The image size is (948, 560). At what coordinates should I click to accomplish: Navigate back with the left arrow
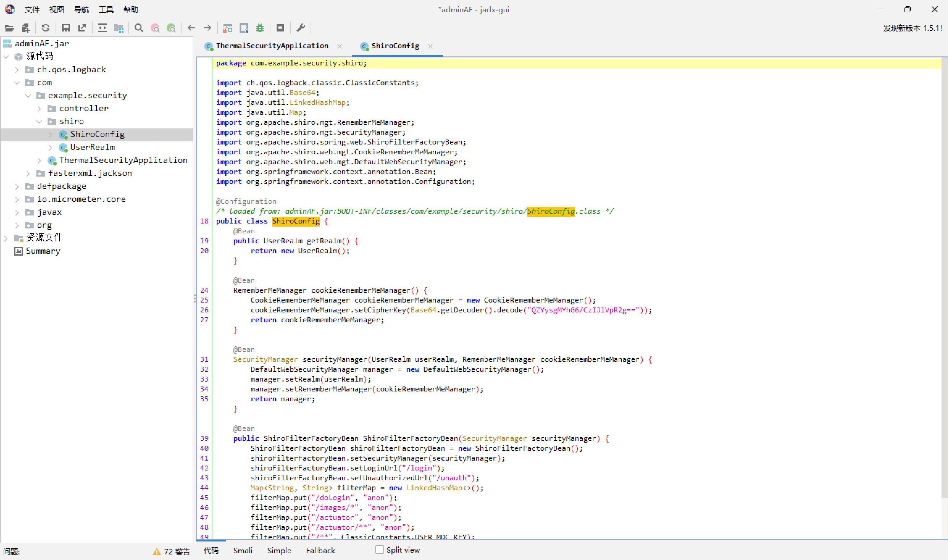(x=191, y=28)
